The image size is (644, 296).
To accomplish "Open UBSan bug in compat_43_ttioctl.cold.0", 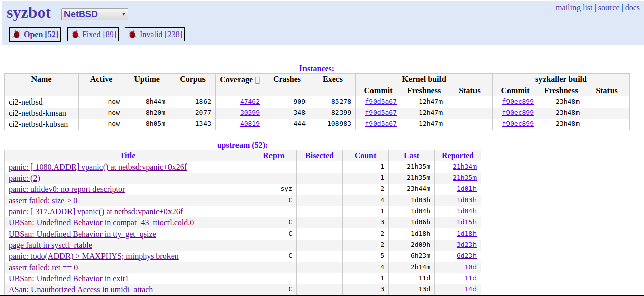I will tap(101, 223).
